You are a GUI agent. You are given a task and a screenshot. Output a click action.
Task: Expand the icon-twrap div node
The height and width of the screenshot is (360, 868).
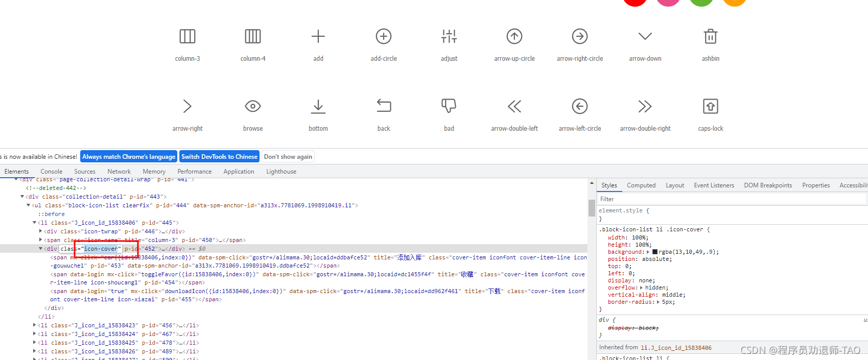40,231
